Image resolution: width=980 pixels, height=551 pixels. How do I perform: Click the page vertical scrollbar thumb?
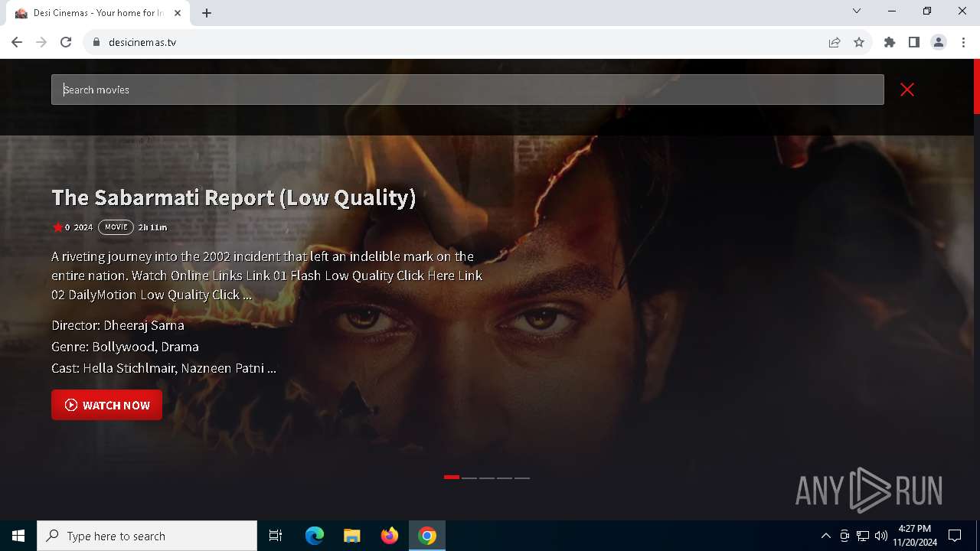click(976, 86)
